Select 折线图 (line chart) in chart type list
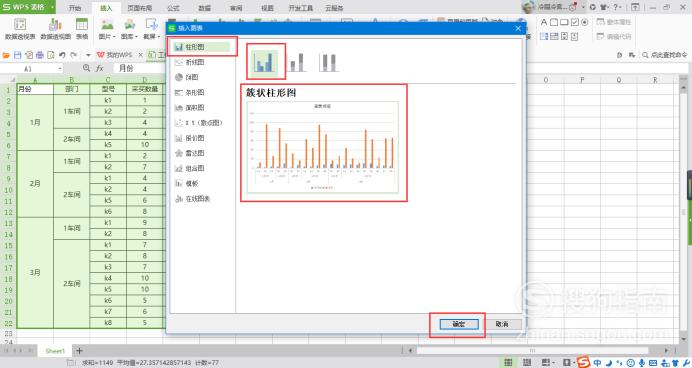Viewport: 692px width, 368px height. coord(194,62)
